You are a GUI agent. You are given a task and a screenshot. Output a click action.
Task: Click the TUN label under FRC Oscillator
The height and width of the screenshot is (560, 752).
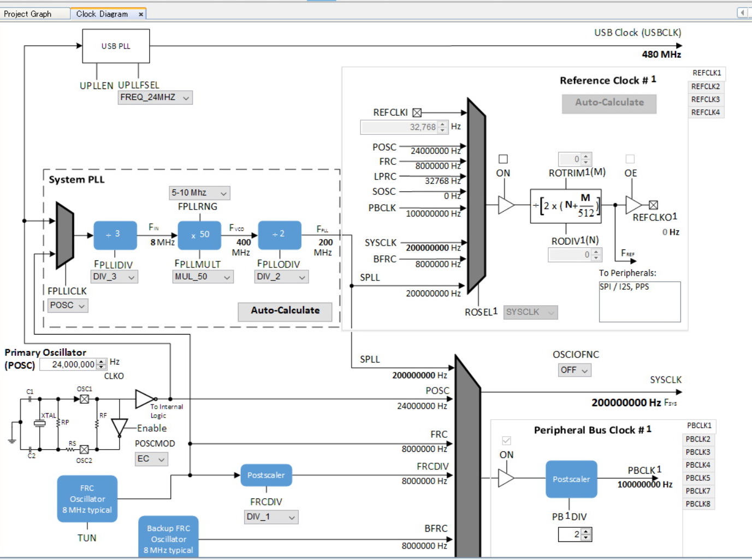tap(87, 538)
